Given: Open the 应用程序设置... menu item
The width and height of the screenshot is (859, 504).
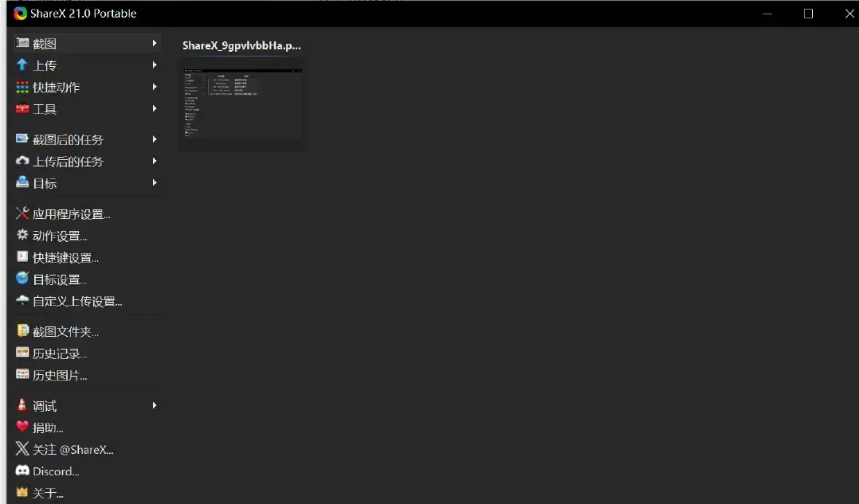Looking at the screenshot, I should pyautogui.click(x=87, y=213).
